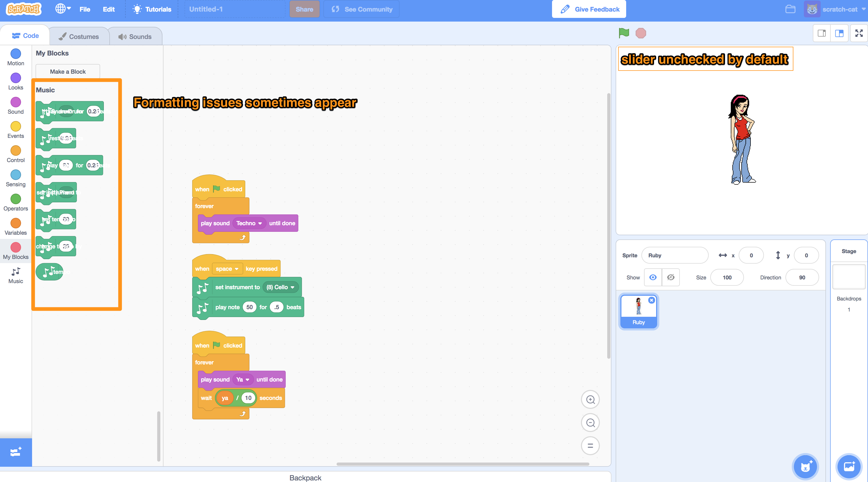The height and width of the screenshot is (482, 868).
Task: Click the Share button
Action: click(x=304, y=9)
